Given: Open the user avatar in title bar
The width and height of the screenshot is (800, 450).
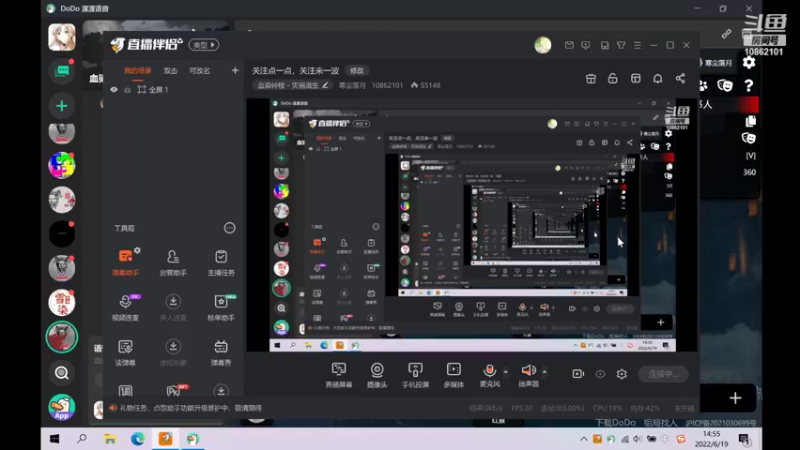Looking at the screenshot, I should 543,45.
